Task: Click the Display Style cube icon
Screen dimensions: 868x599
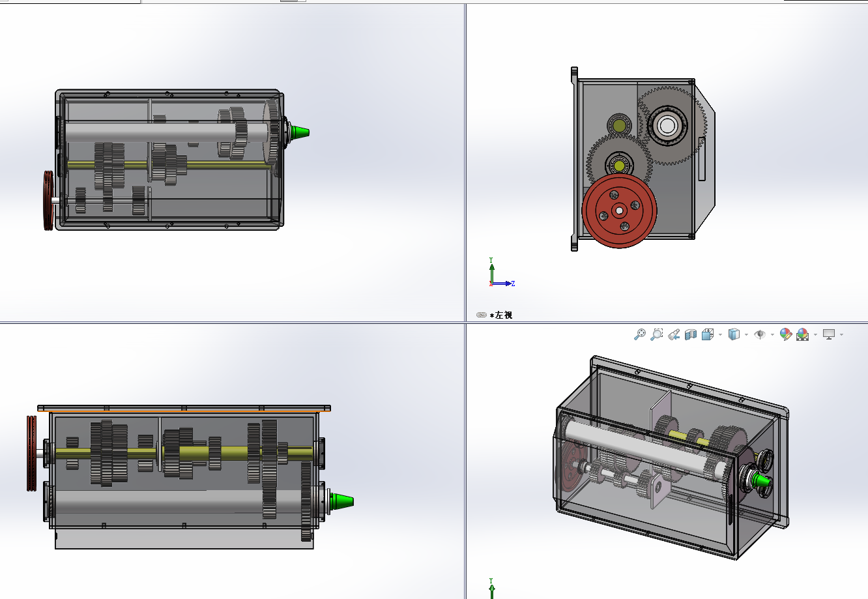Action: (x=734, y=334)
